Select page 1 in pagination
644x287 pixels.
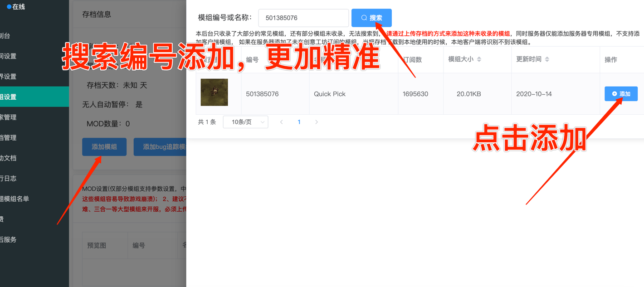coord(299,122)
